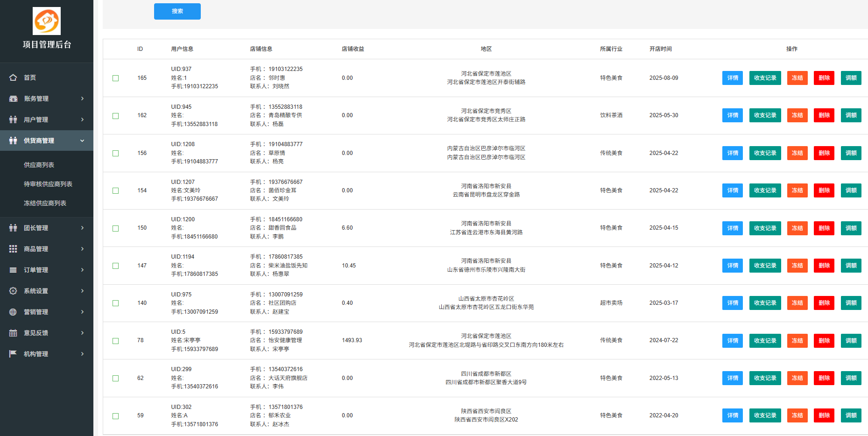Expand the 团长管理 submenu arrow
868x436 pixels.
[x=82, y=228]
